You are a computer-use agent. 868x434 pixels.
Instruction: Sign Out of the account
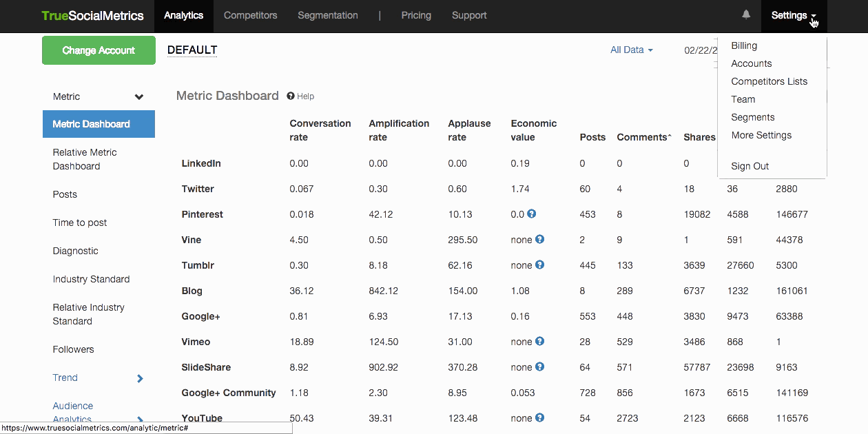click(x=750, y=166)
